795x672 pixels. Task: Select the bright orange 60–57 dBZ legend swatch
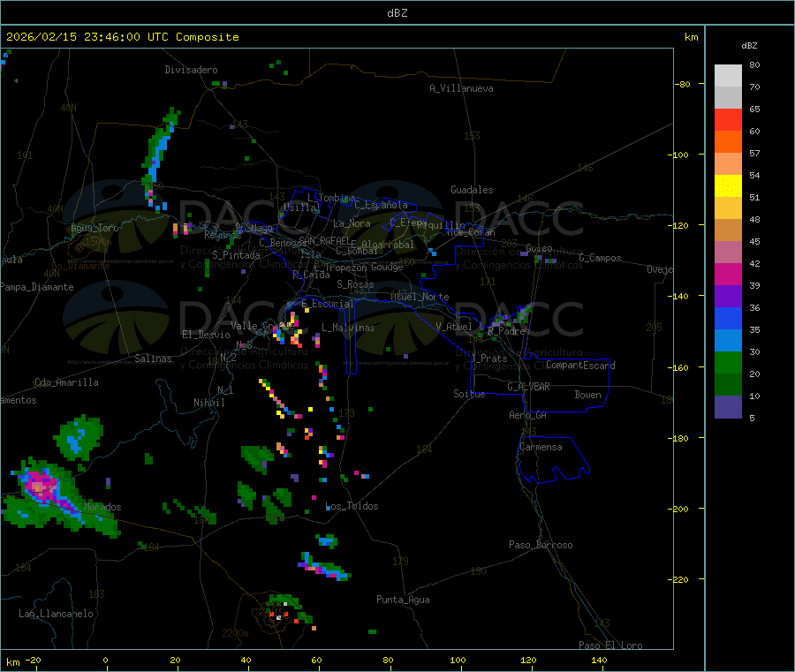coord(728,142)
